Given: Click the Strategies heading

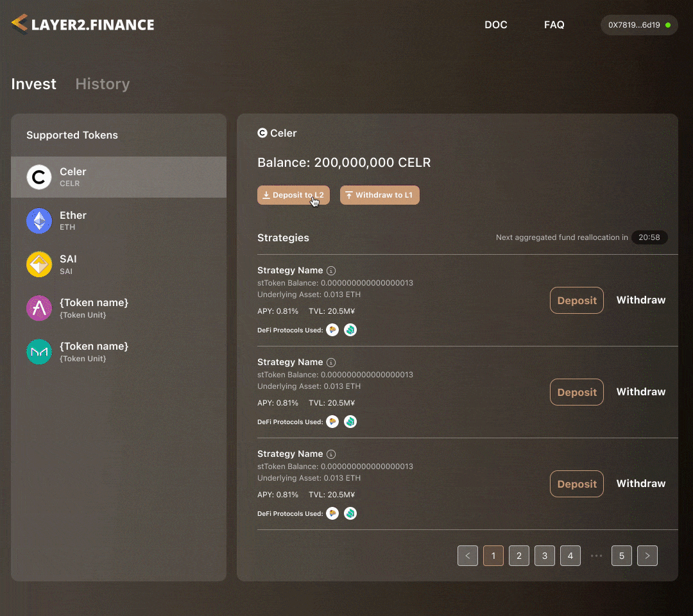Looking at the screenshot, I should tap(284, 238).
